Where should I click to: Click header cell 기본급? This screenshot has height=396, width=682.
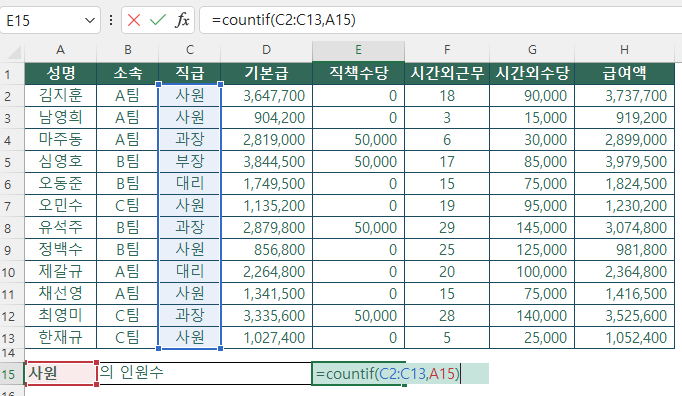pos(266,74)
